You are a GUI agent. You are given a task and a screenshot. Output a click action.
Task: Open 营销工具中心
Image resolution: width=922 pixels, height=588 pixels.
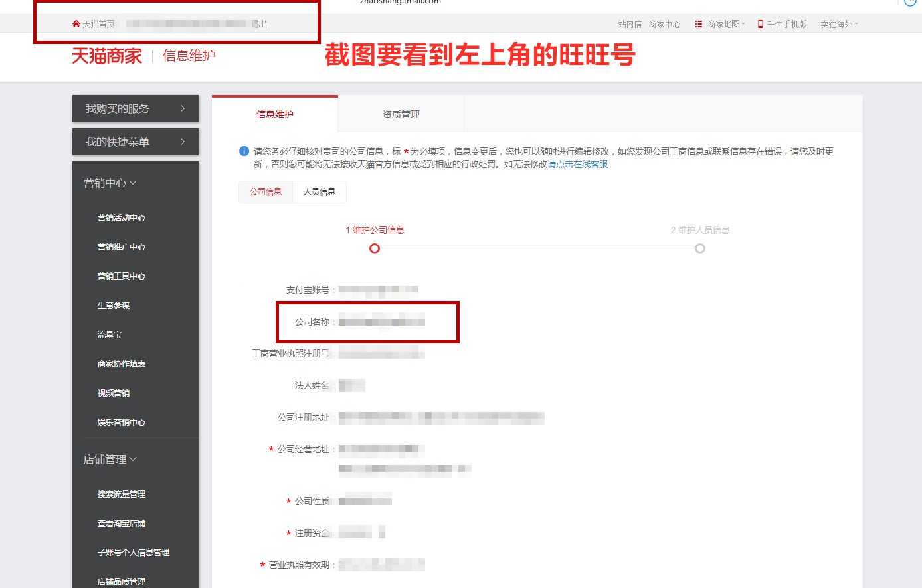(122, 276)
